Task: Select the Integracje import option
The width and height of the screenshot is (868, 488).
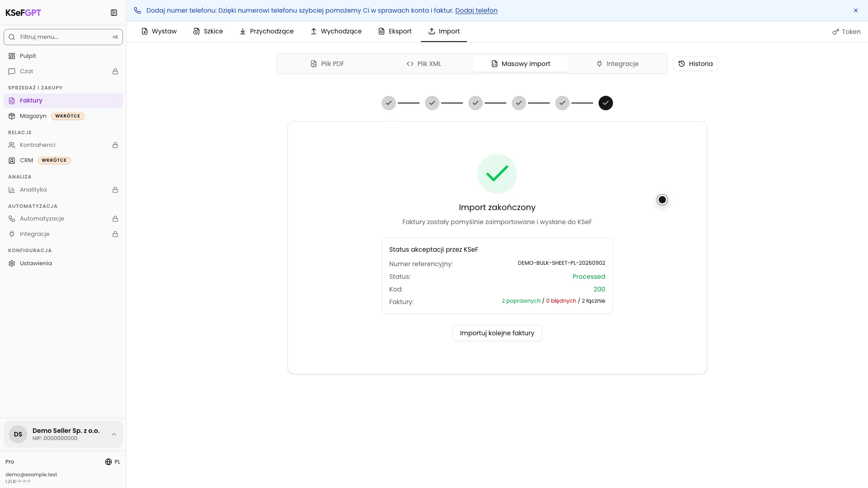Action: [x=618, y=64]
